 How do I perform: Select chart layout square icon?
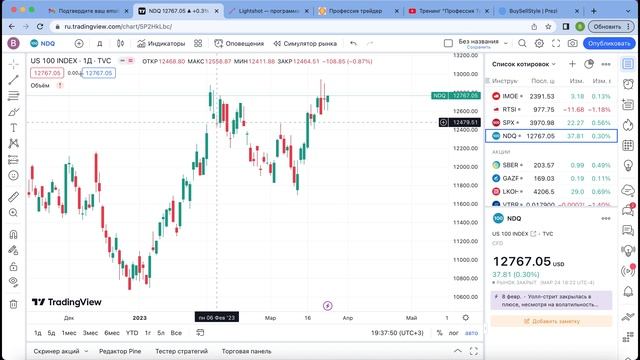coord(448,43)
